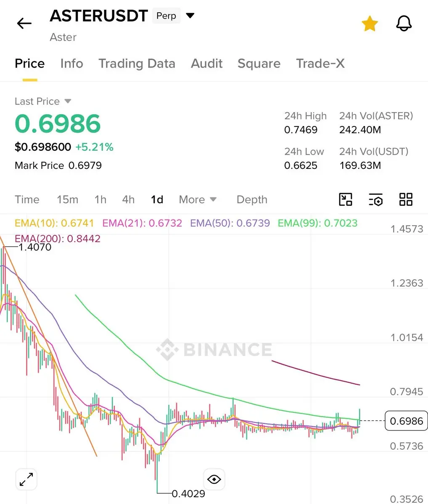Open the chart layout grid icon
This screenshot has height=504, width=428.
tap(406, 199)
